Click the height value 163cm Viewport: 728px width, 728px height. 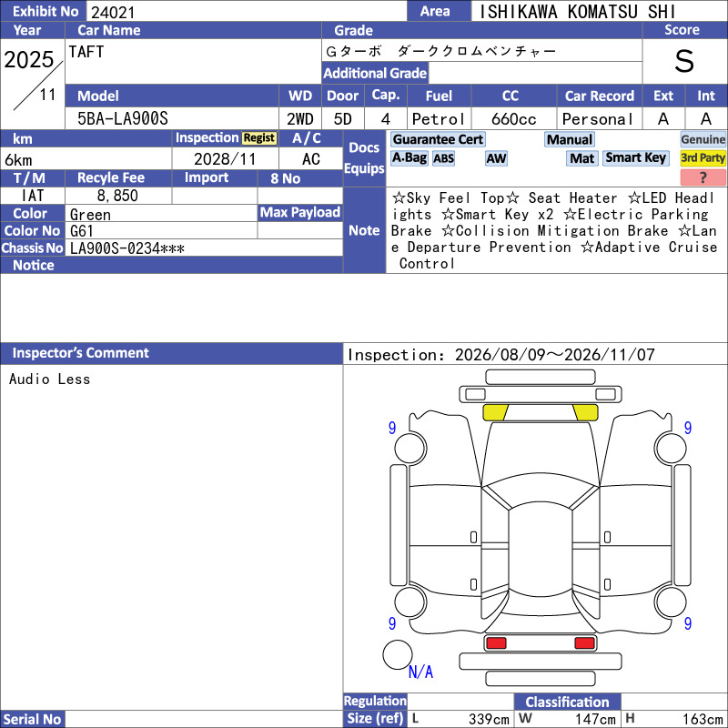(703, 719)
